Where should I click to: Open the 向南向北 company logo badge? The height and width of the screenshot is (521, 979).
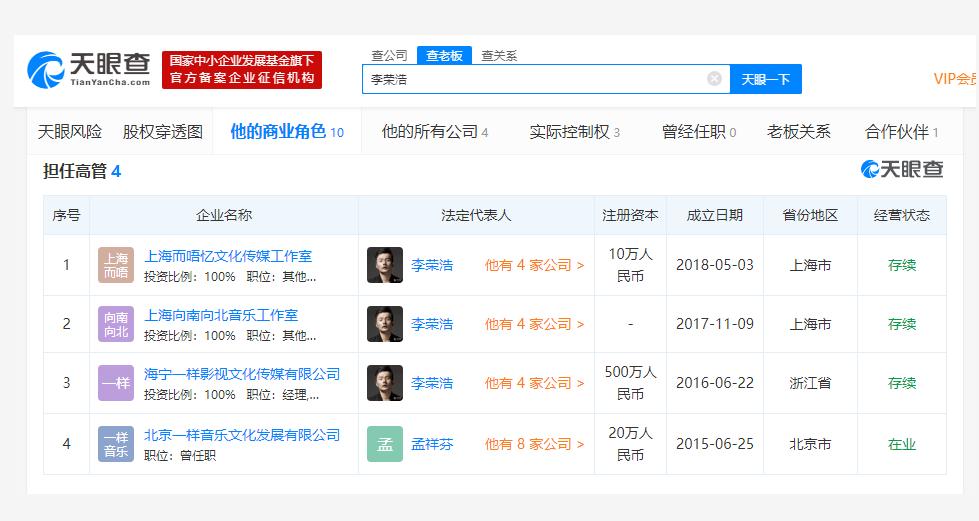click(116, 324)
